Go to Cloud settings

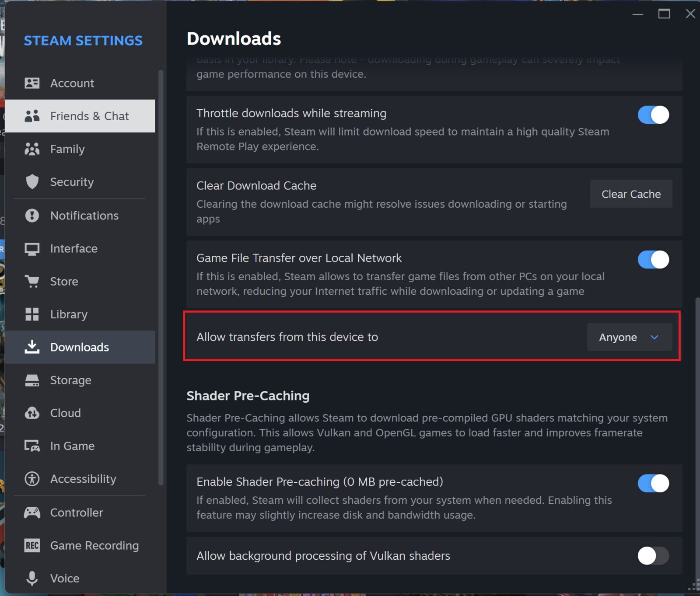pyautogui.click(x=80, y=413)
